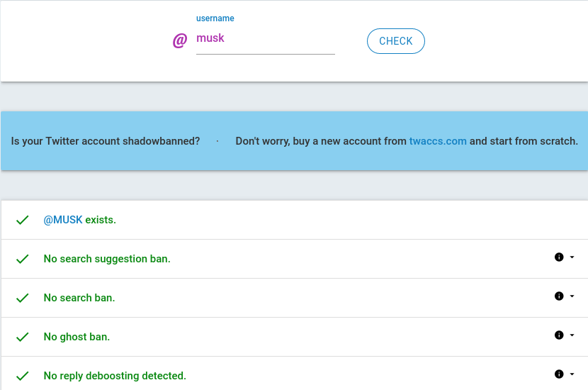Click checkmark beside No reply deboosting detected
Viewport: 588px width, 390px height.
coord(23,376)
